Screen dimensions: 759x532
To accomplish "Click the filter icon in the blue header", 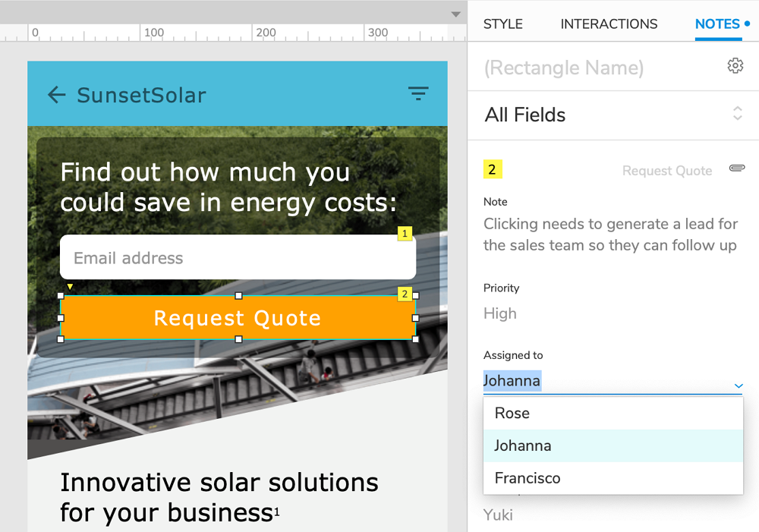I will point(418,94).
